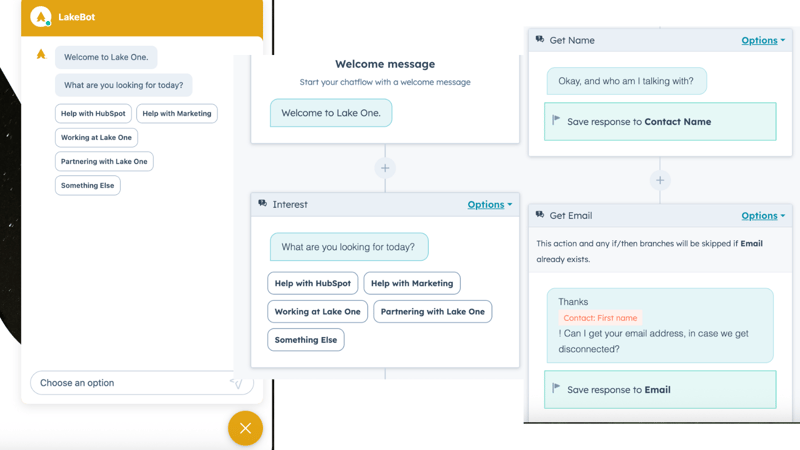Click the plus button below Welcome message card
Screen dimensions: 800x450
[x=385, y=168]
